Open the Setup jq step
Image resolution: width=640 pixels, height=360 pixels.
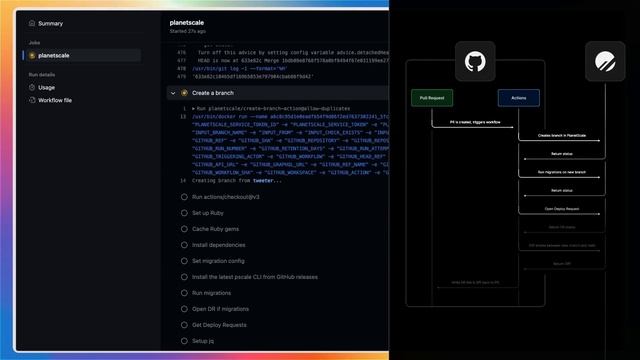coord(202,341)
